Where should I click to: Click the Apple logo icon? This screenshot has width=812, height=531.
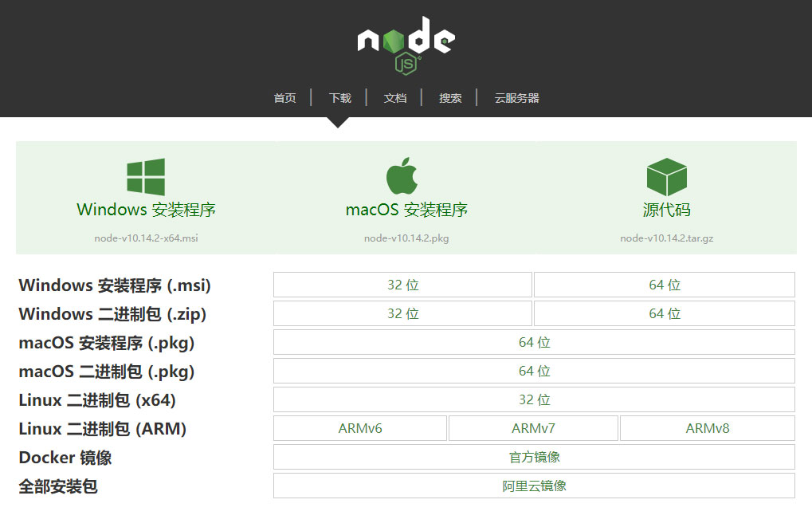click(402, 175)
